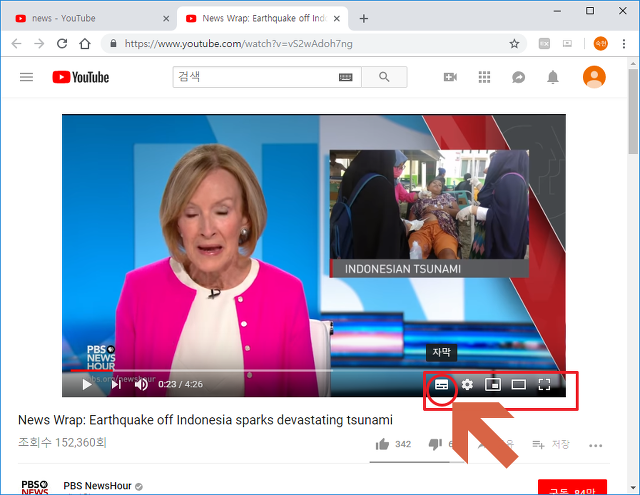Switch to theater mode view
The image size is (640, 495).
coord(519,384)
